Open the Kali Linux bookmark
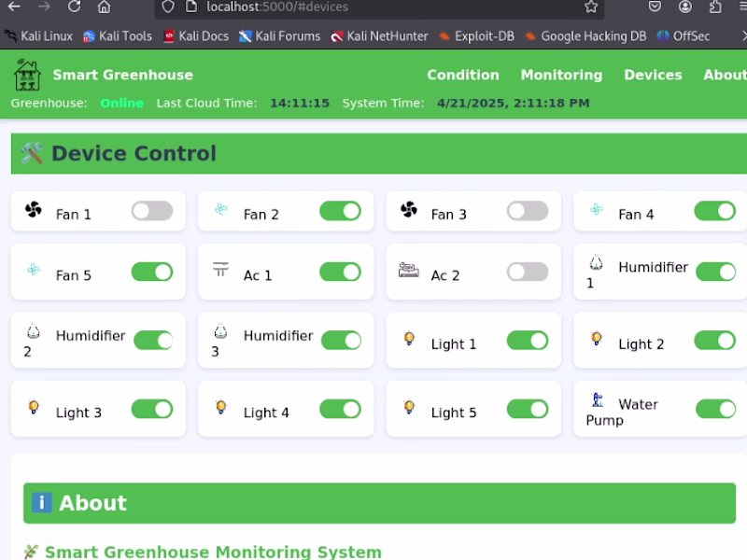The height and width of the screenshot is (560, 747). point(38,36)
